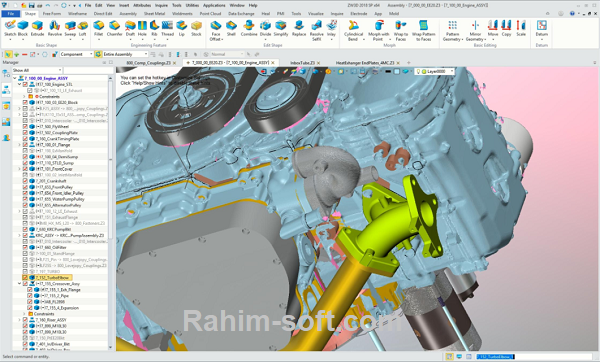Switch to the Free Form ribbon tab

(52, 13)
